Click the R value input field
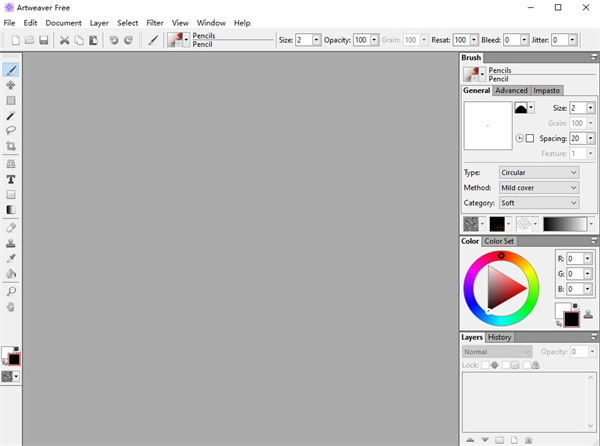Screen dimensions: 600x446 pyautogui.click(x=575, y=258)
